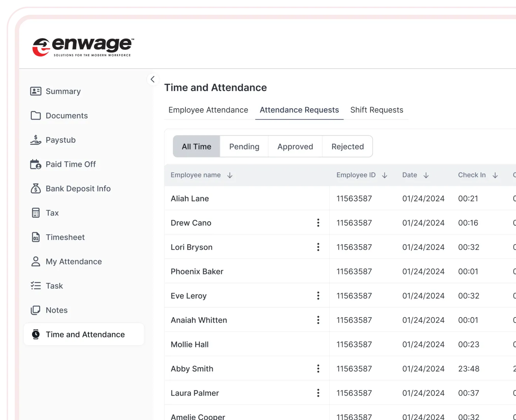Screen dimensions: 516x420
Task: Switch to the Employee Attendance tab
Action: pos(208,110)
